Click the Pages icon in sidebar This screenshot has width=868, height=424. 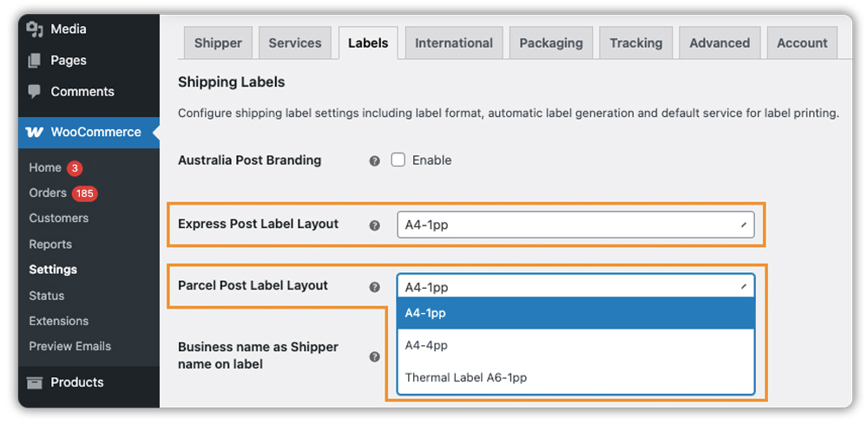click(35, 60)
